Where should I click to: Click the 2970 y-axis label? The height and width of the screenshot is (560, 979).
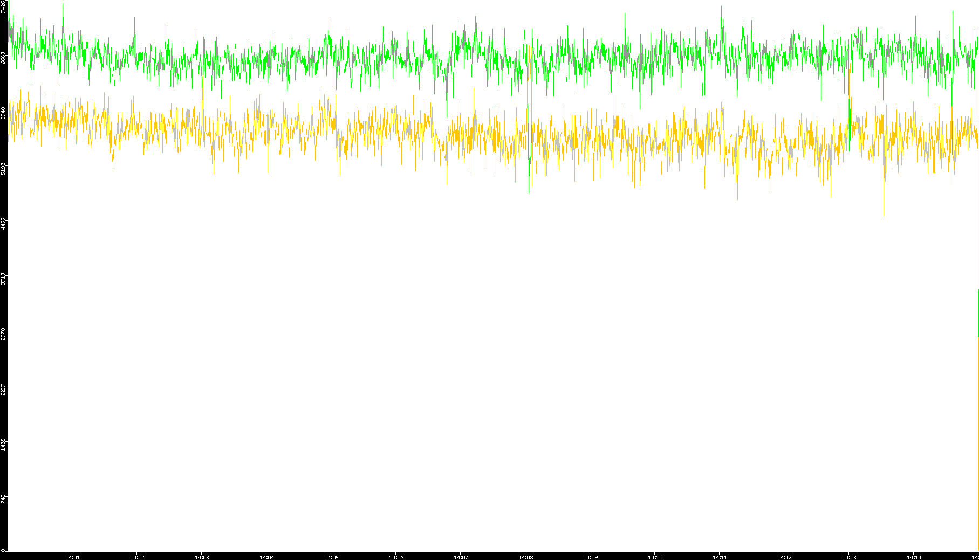pos(3,334)
